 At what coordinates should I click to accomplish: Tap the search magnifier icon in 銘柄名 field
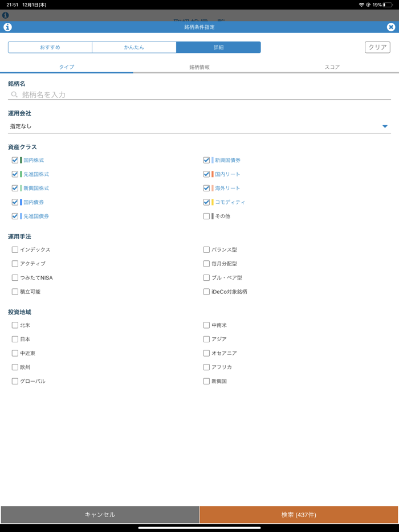pos(14,95)
